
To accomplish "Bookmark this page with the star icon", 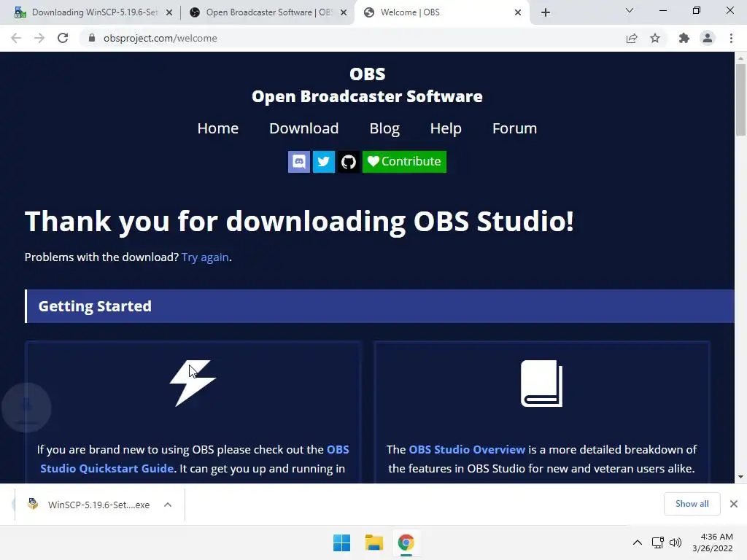I will click(656, 38).
